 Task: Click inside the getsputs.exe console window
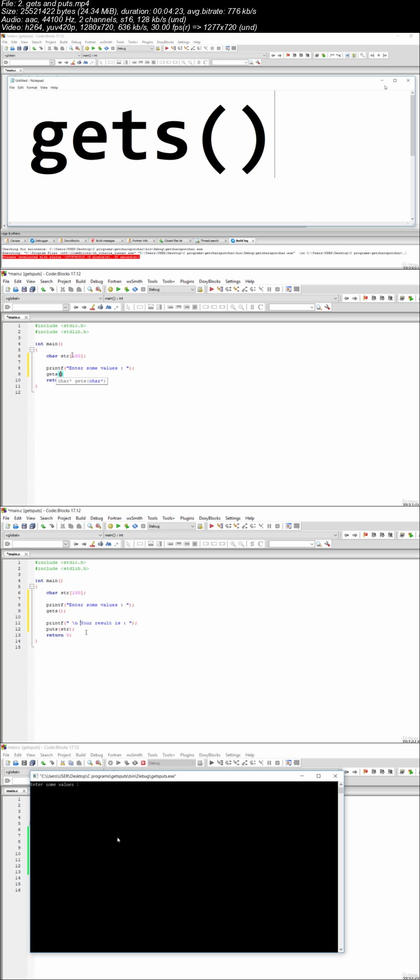185,866
